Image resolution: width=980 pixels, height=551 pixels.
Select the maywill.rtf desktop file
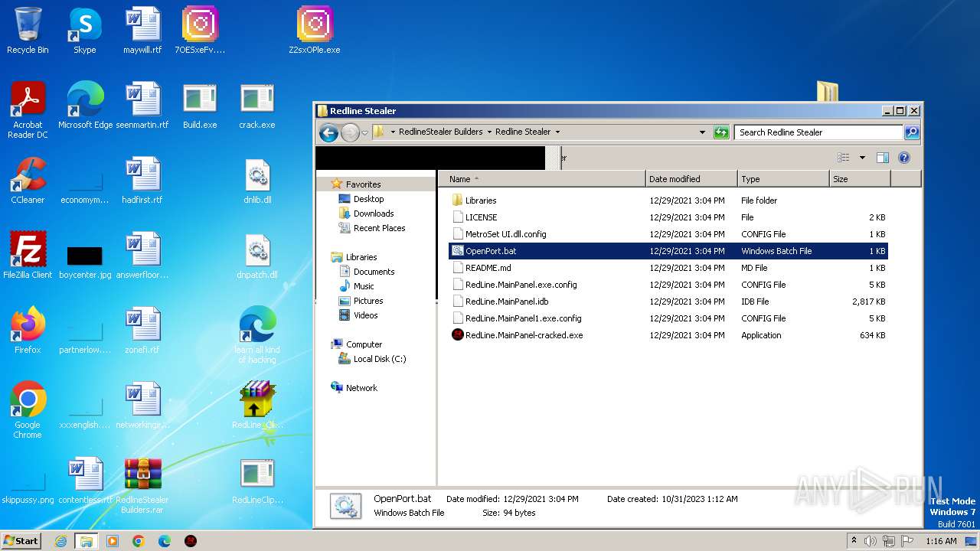coord(142,31)
